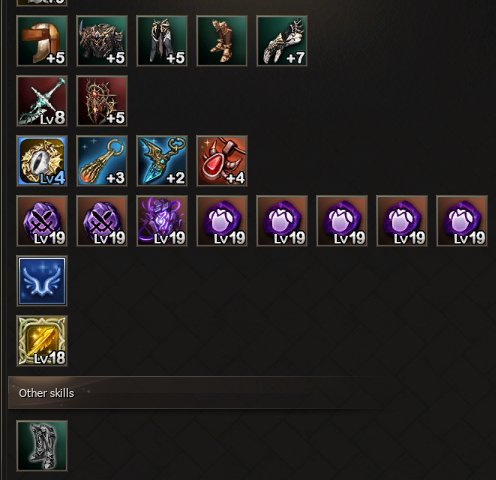This screenshot has width=496, height=480.
Task: Click the golden lightning Lv18 skill icon
Action: pyautogui.click(x=42, y=341)
